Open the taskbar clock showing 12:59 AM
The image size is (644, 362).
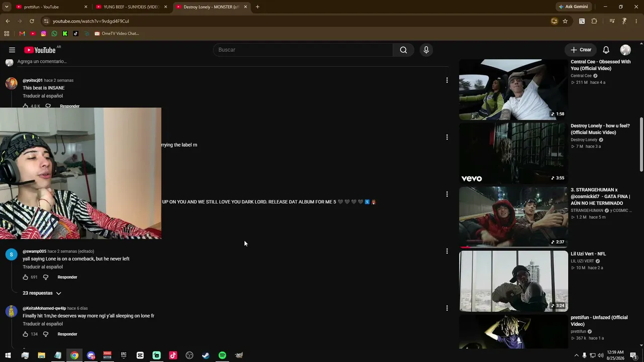pos(615,355)
